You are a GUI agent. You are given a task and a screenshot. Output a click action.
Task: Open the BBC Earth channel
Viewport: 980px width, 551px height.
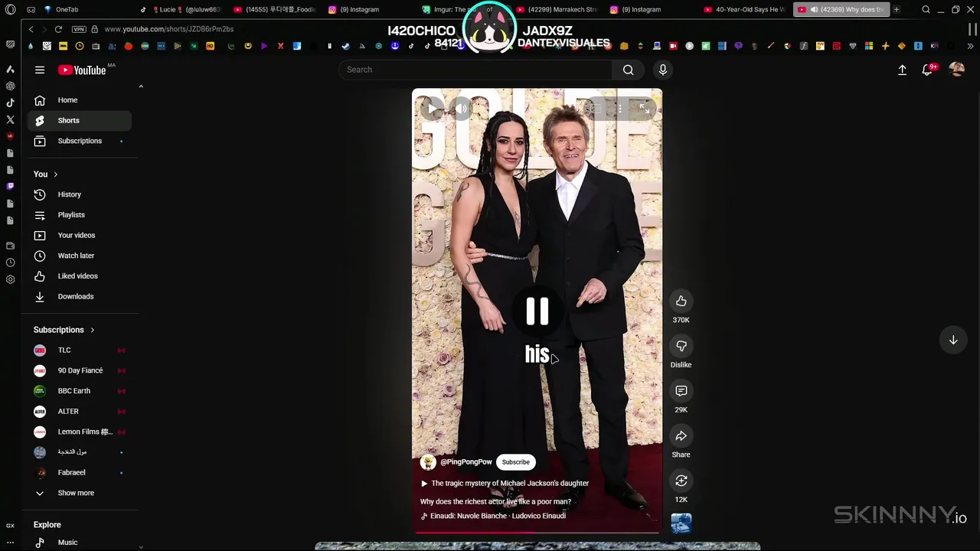(x=79, y=391)
